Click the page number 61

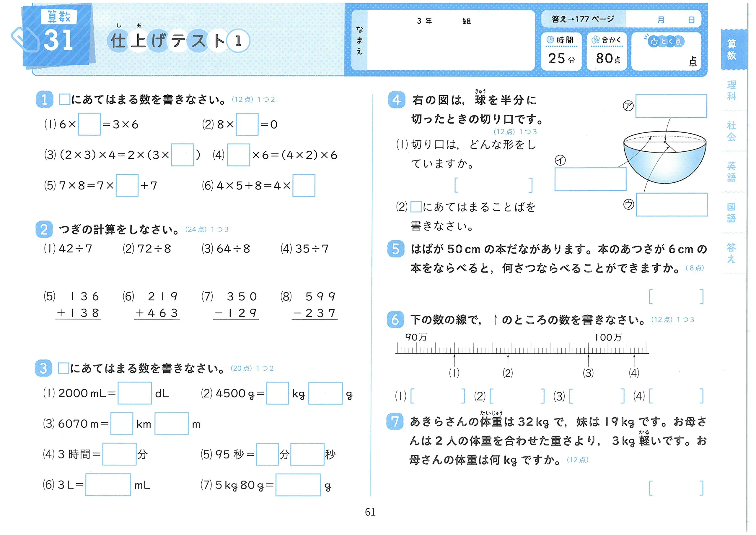[370, 512]
